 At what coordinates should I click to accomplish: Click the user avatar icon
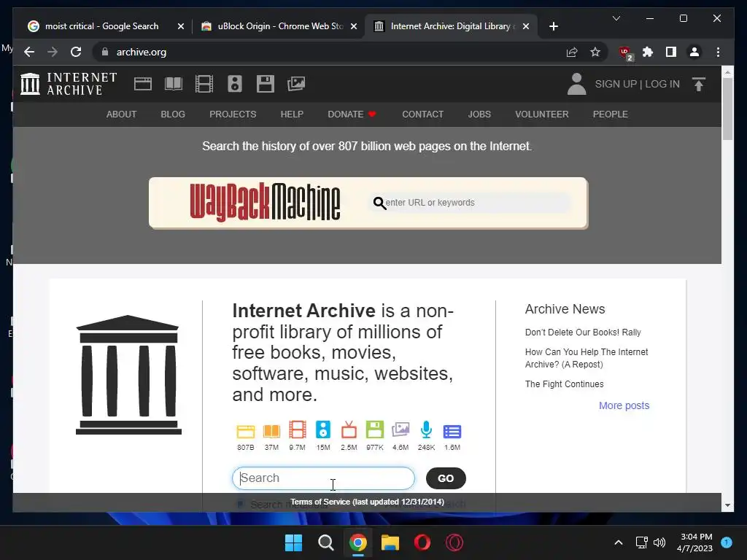576,84
